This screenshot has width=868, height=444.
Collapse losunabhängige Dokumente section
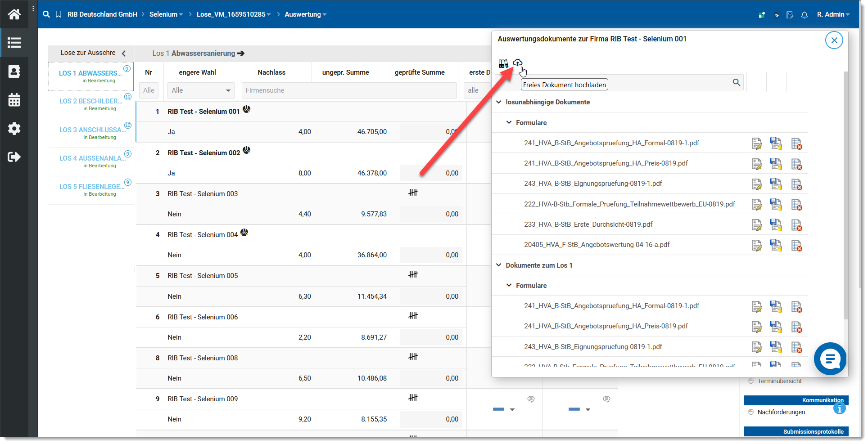coord(499,102)
